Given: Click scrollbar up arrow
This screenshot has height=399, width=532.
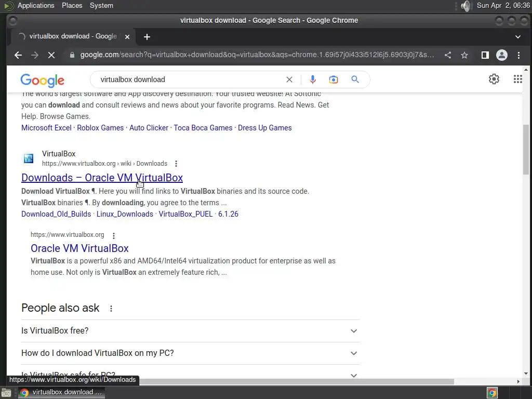Looking at the screenshot, I should point(526,70).
